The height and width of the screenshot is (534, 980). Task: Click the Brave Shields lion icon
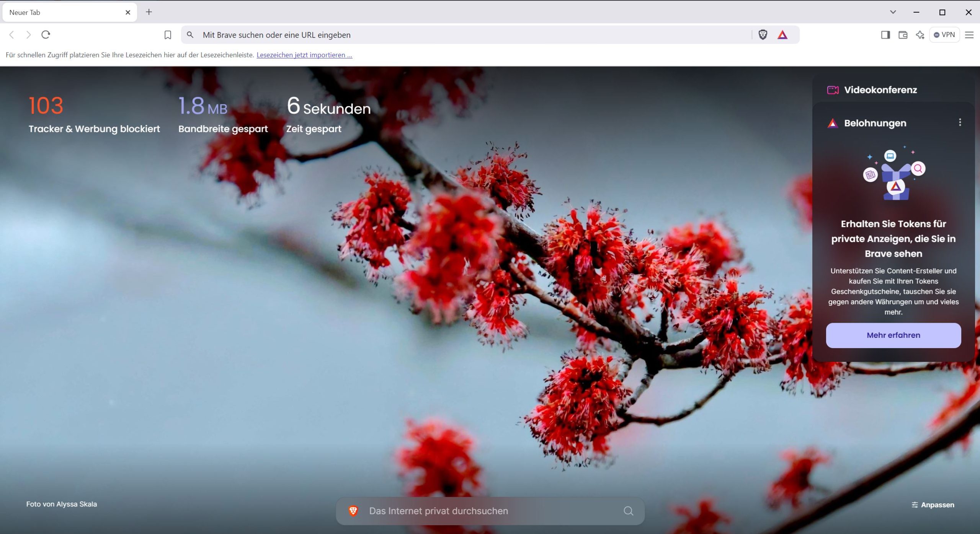pos(763,35)
